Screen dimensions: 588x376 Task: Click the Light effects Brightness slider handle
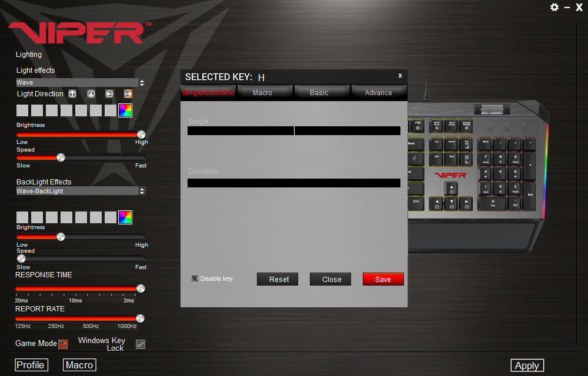[x=141, y=135]
